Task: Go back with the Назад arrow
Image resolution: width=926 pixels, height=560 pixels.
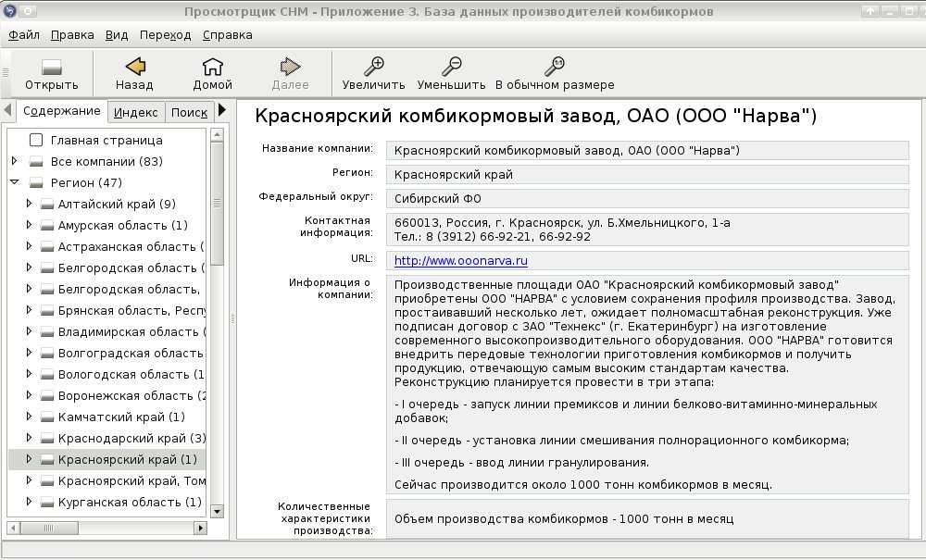Action: (134, 67)
